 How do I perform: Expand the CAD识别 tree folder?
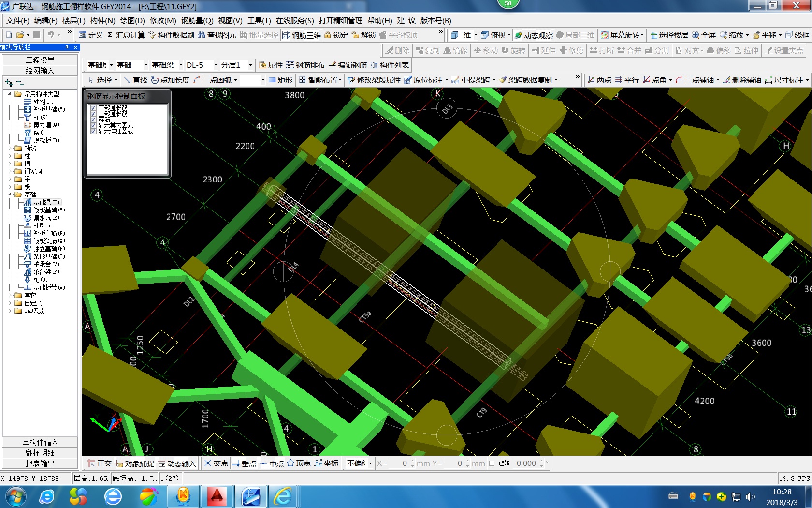(x=10, y=311)
